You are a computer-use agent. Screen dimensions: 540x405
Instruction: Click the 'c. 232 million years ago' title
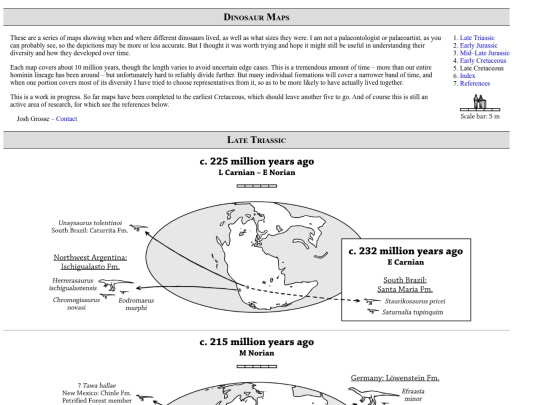406,251
